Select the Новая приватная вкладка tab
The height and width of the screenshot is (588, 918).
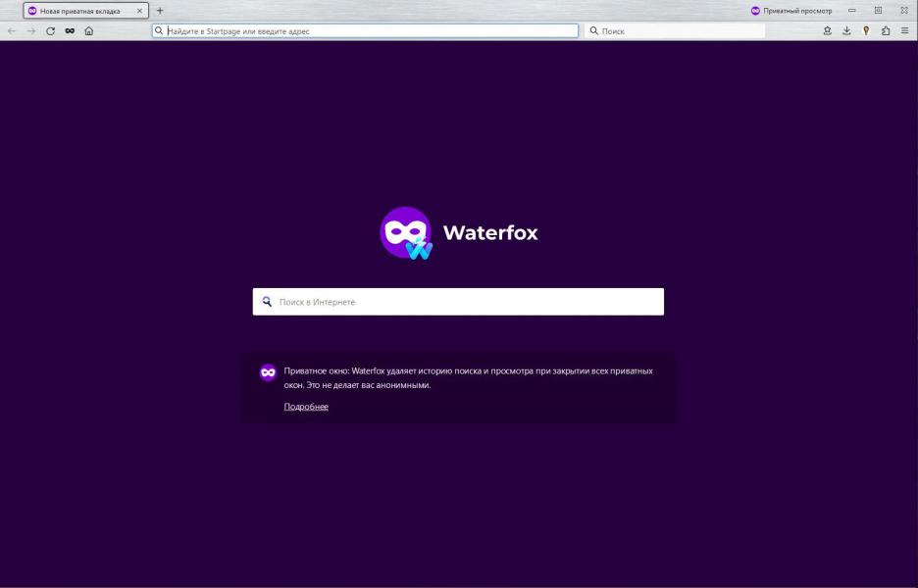pyautogui.click(x=85, y=11)
